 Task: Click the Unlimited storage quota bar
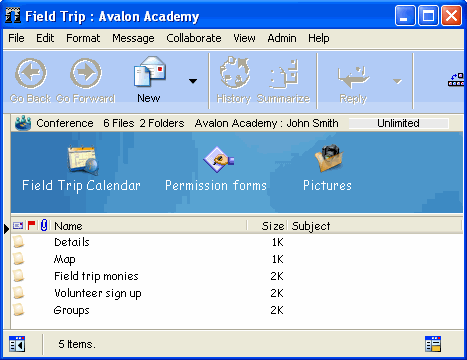click(399, 123)
